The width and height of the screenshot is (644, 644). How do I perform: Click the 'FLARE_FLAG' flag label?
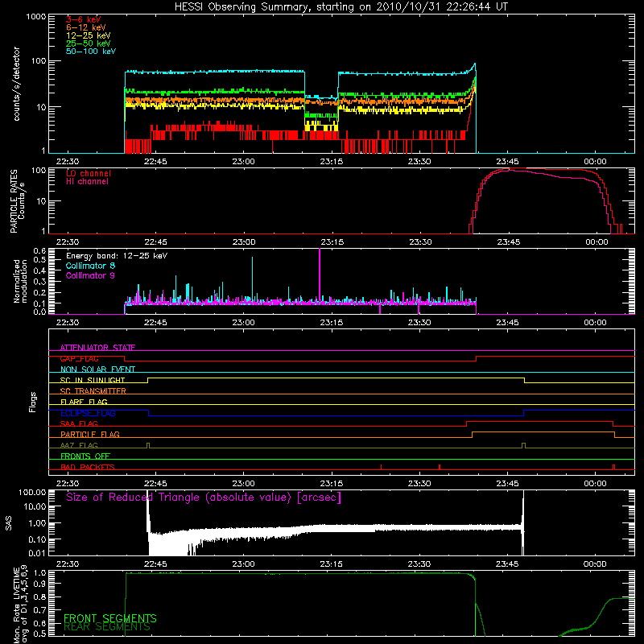coord(84,402)
